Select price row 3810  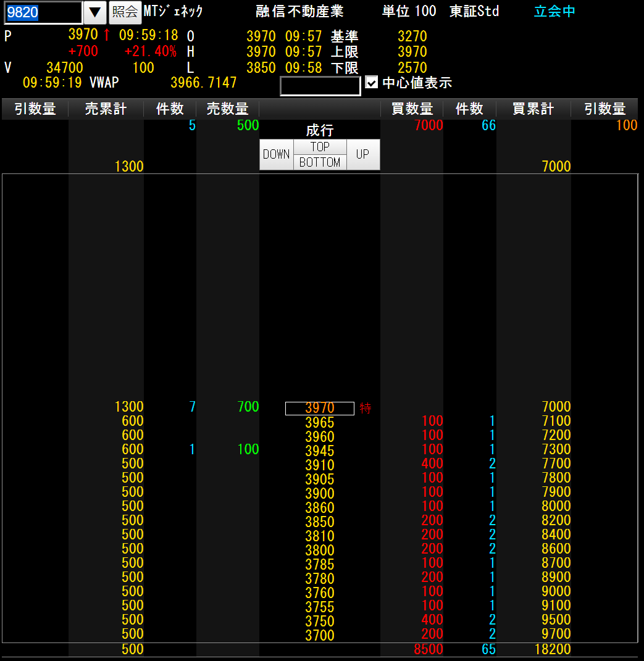coord(320,536)
